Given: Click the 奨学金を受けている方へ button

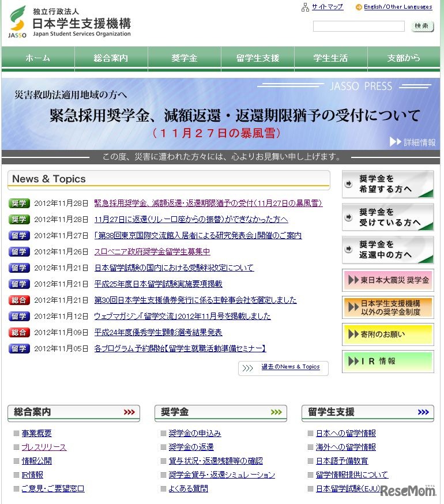Looking at the screenshot, I should click(x=387, y=217).
